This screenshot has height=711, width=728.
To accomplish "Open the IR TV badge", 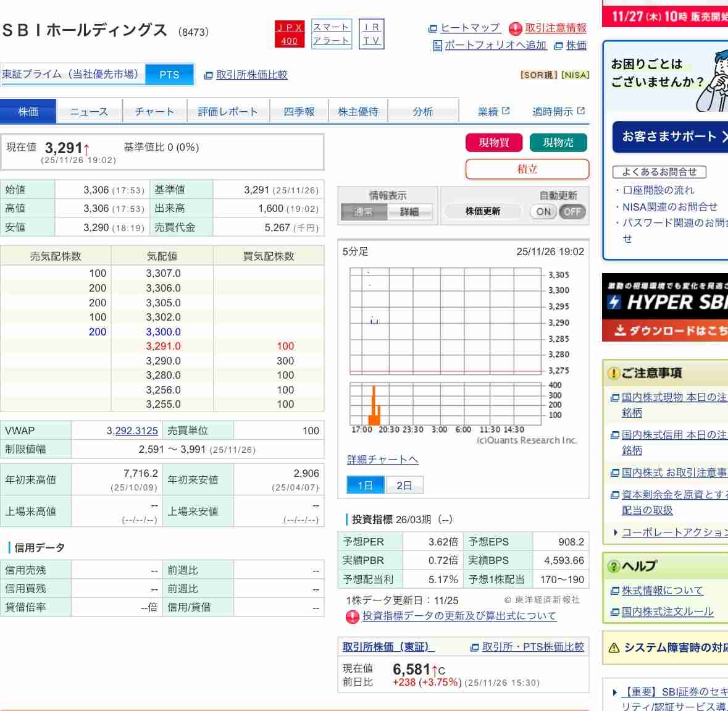I will click(x=372, y=34).
